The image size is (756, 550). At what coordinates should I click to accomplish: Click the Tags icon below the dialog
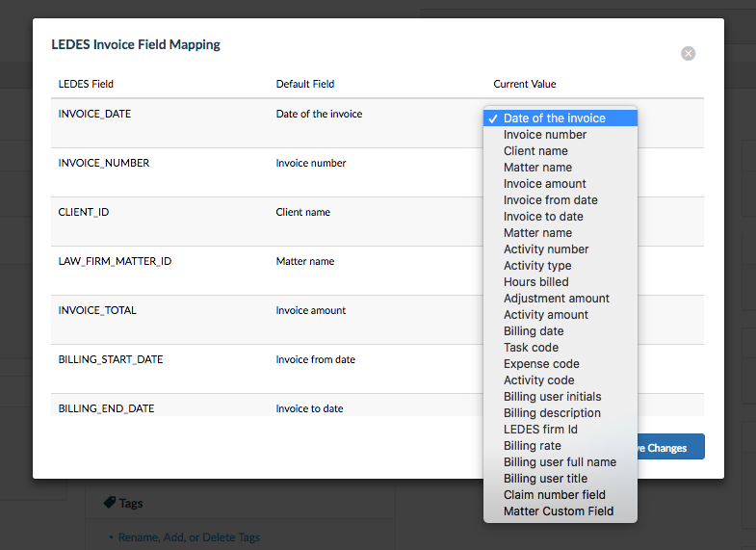point(110,503)
